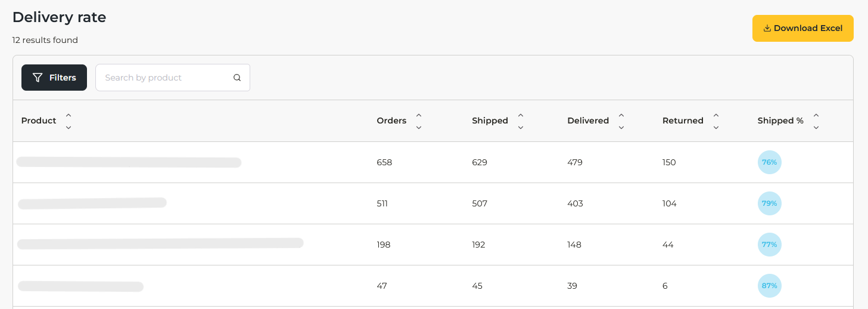Click the 87% shipped badge
Image resolution: width=868 pixels, height=309 pixels.
tap(769, 286)
